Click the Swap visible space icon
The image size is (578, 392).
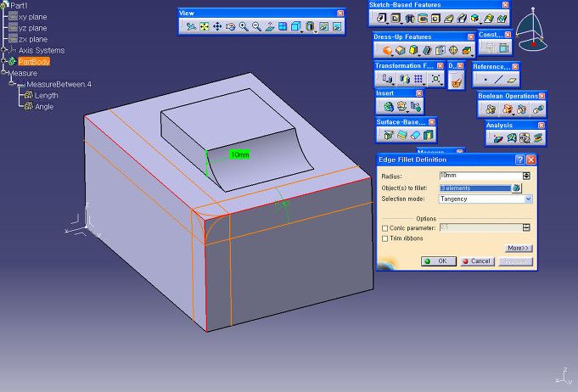coord(337,26)
